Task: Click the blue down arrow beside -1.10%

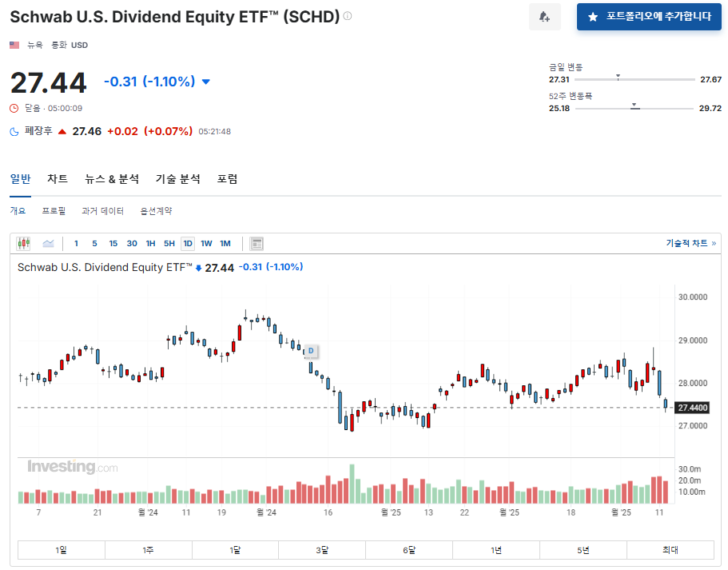Action: pos(205,82)
